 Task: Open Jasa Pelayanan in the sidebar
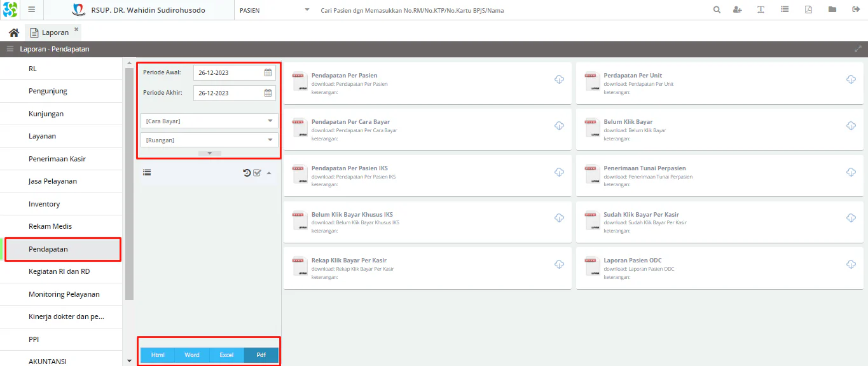click(60, 182)
